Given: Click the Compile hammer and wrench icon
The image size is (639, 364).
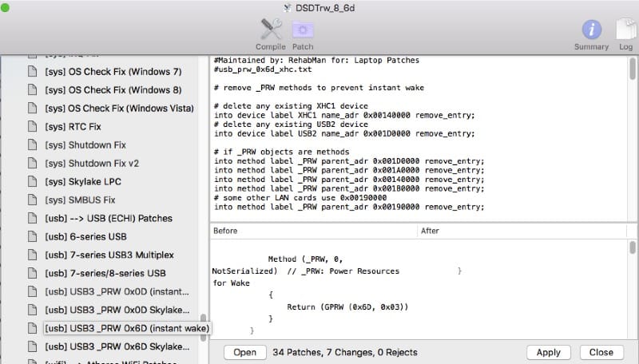Looking at the screenshot, I should tap(270, 30).
